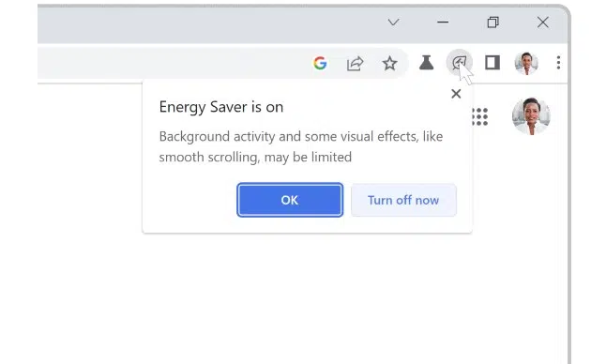The image size is (591, 364).
Task: Close the Energy Saver popup
Action: (456, 94)
